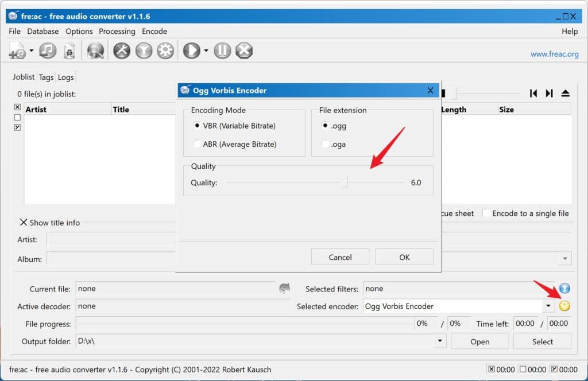Expand the Selected encoder dropdown
Image resolution: width=588 pixels, height=381 pixels.
click(548, 306)
